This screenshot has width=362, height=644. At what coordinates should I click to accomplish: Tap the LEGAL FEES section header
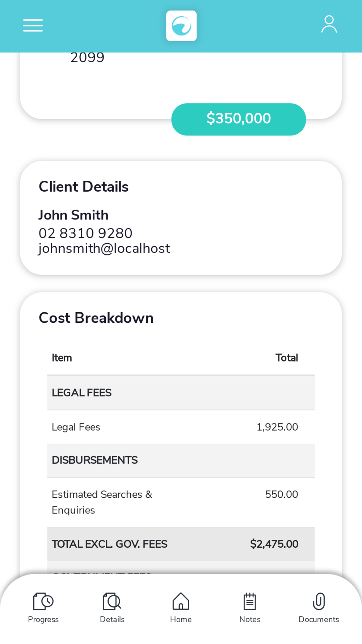181,393
